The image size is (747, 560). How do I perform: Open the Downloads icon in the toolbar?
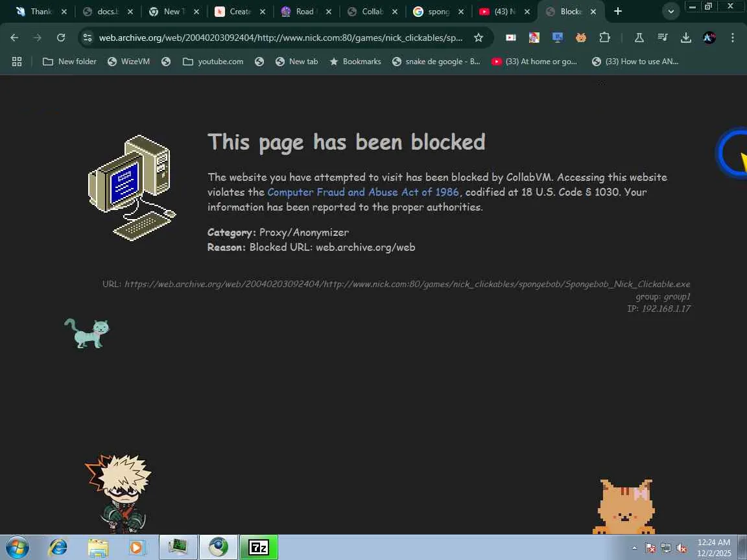coord(686,38)
